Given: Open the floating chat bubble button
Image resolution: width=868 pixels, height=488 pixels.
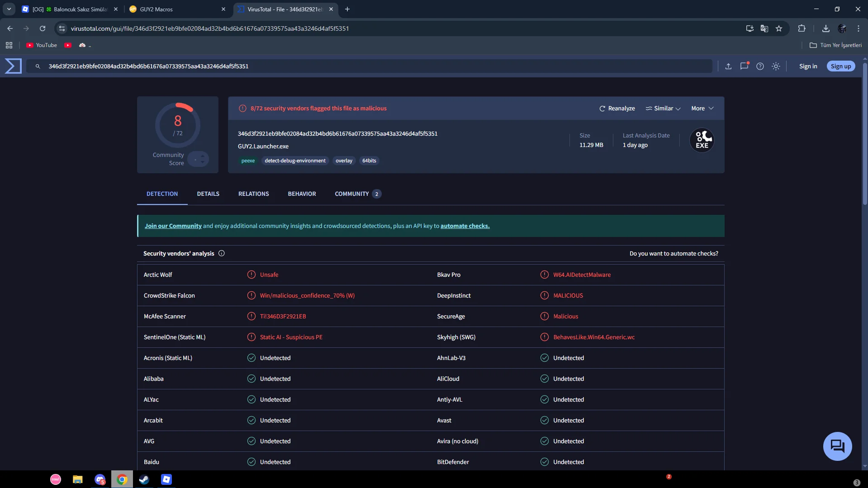Looking at the screenshot, I should point(837,446).
